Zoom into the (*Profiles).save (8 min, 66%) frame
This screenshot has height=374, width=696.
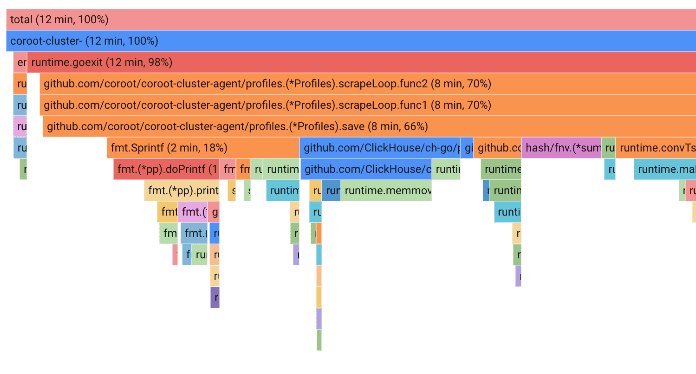[369, 126]
